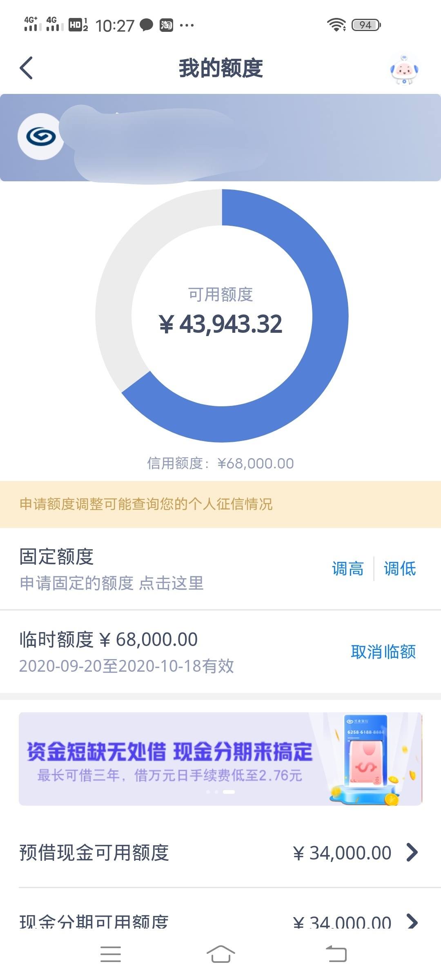
Task: Tap the Android home navigation icon
Action: point(220,954)
